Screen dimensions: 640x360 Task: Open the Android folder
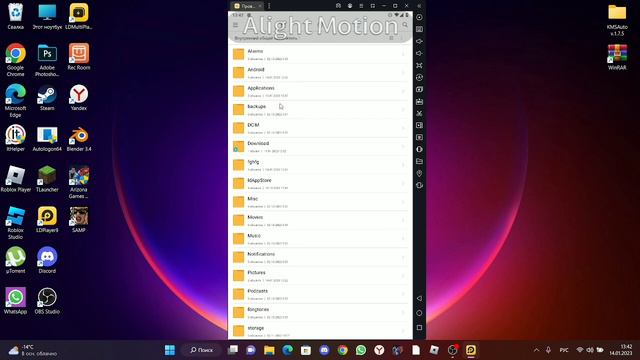pyautogui.click(x=320, y=73)
